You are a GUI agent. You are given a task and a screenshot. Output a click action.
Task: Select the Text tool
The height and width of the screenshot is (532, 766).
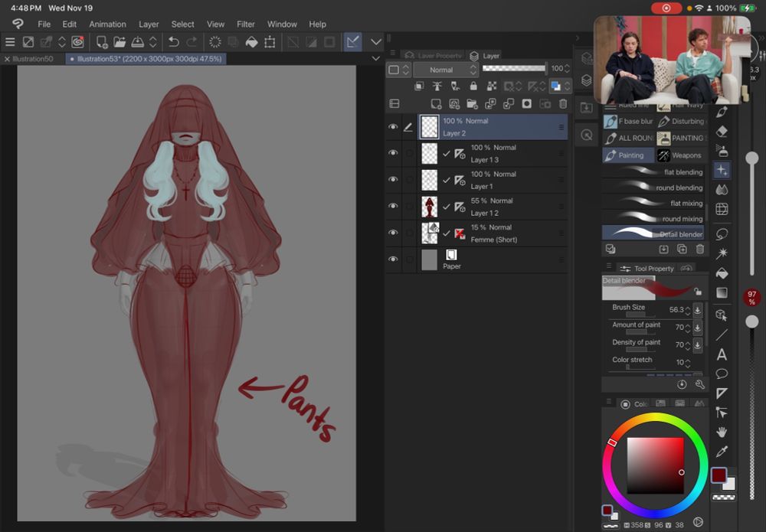point(722,354)
